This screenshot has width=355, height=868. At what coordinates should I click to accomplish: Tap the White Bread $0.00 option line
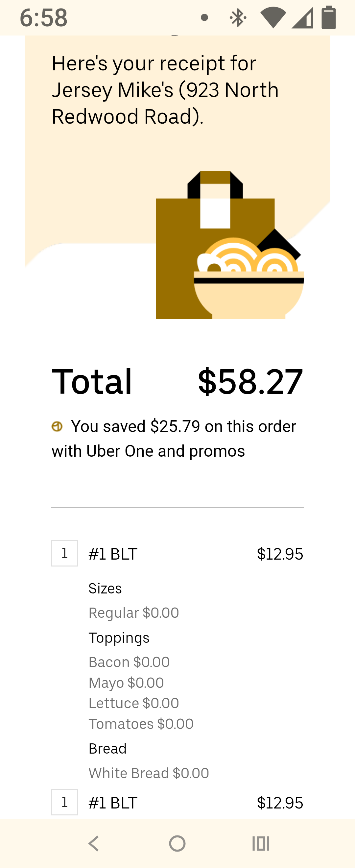coord(149,773)
